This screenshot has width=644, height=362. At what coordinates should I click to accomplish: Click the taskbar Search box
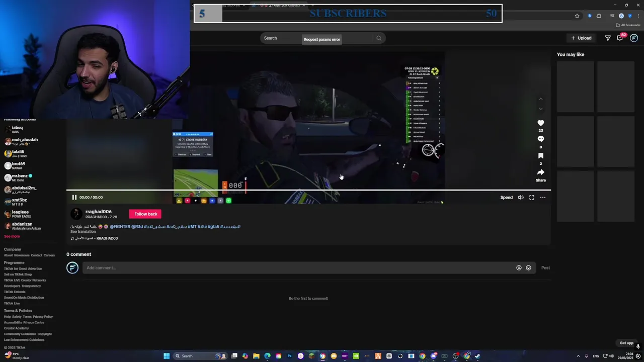200,356
